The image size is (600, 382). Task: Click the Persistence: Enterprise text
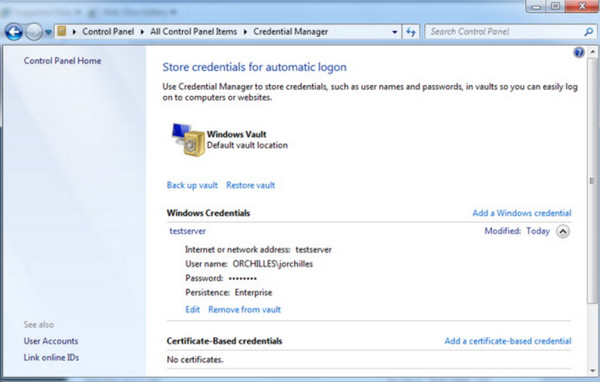pos(229,292)
